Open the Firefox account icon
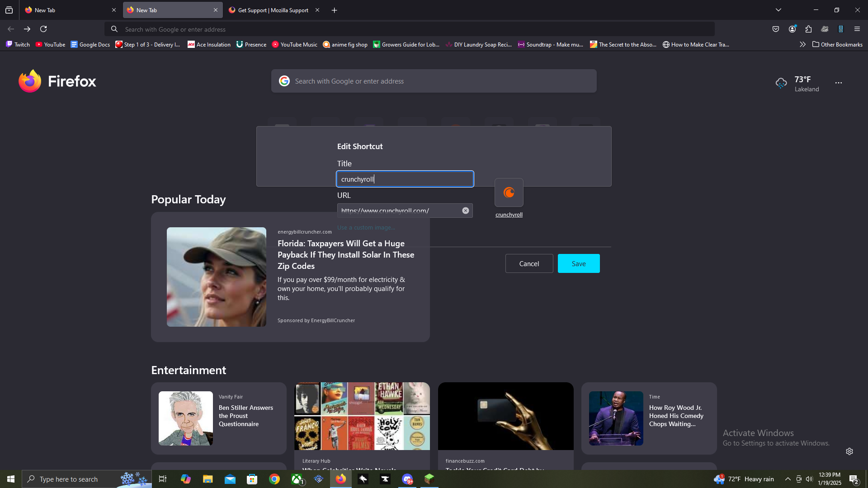The image size is (868, 488). pos(792,29)
